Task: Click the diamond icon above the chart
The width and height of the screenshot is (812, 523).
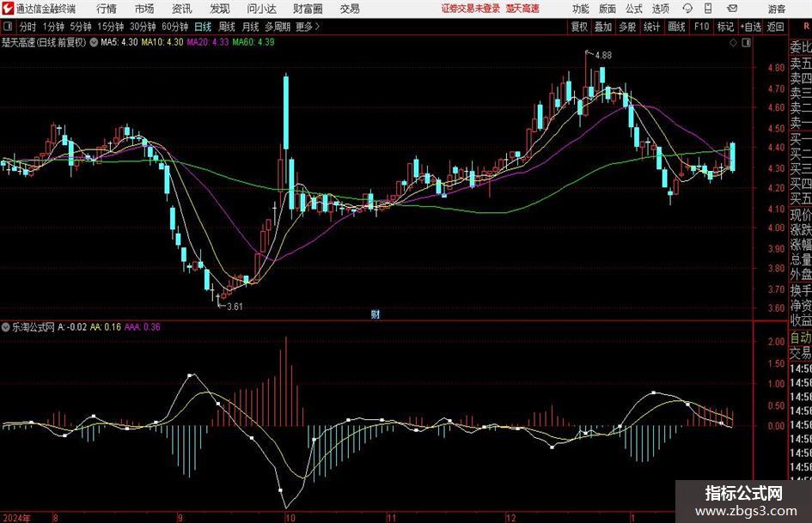Action: pos(733,43)
